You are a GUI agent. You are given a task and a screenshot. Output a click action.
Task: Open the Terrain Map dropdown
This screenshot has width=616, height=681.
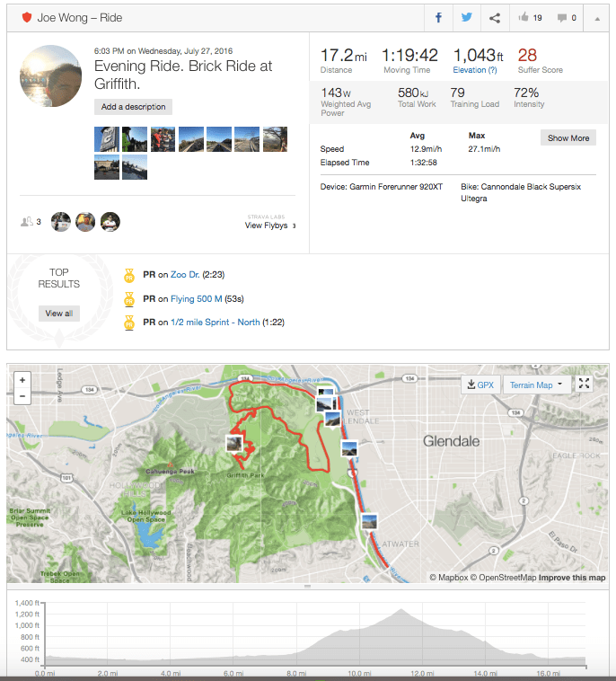[x=535, y=385]
